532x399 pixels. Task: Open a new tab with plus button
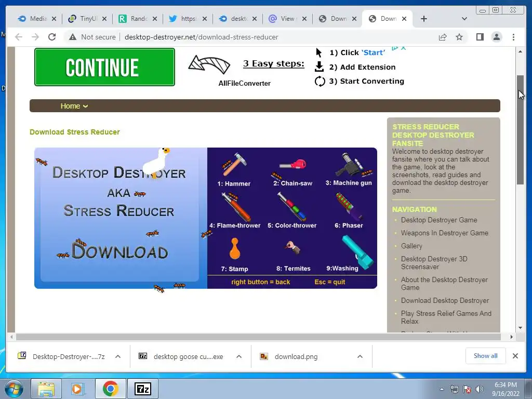[424, 19]
